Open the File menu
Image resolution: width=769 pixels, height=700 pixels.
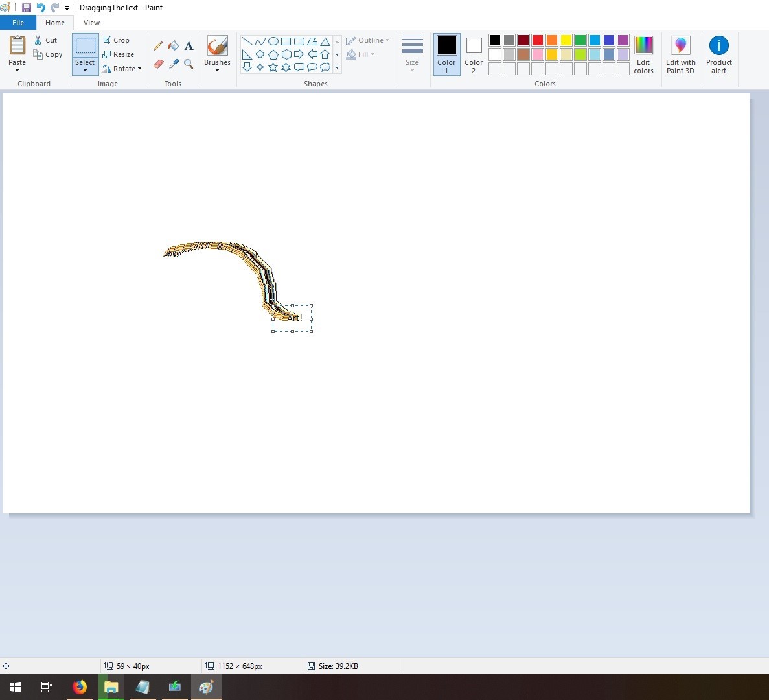coord(18,23)
